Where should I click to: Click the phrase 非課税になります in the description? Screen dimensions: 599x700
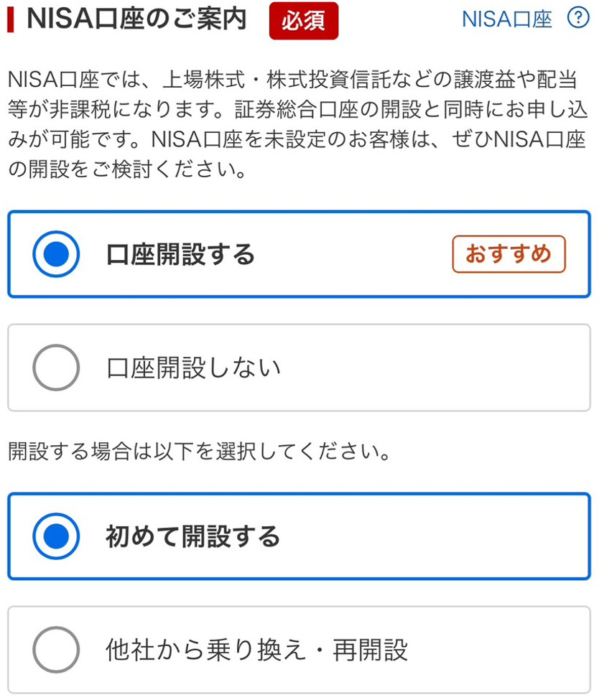click(132, 110)
